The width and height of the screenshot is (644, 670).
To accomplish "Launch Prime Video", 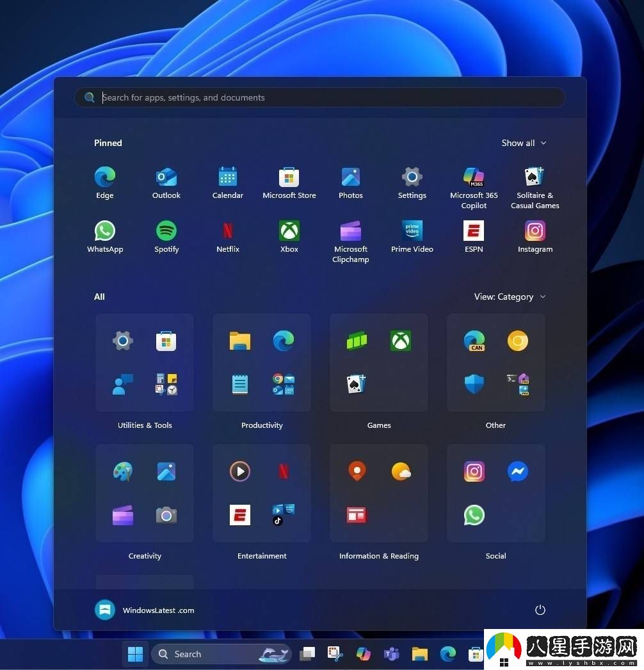I will tap(412, 231).
